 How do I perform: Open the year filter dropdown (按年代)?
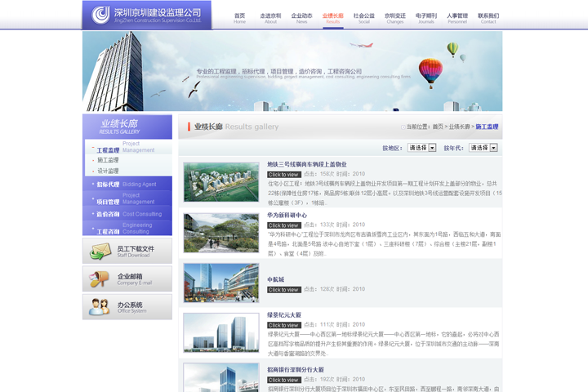(x=483, y=148)
